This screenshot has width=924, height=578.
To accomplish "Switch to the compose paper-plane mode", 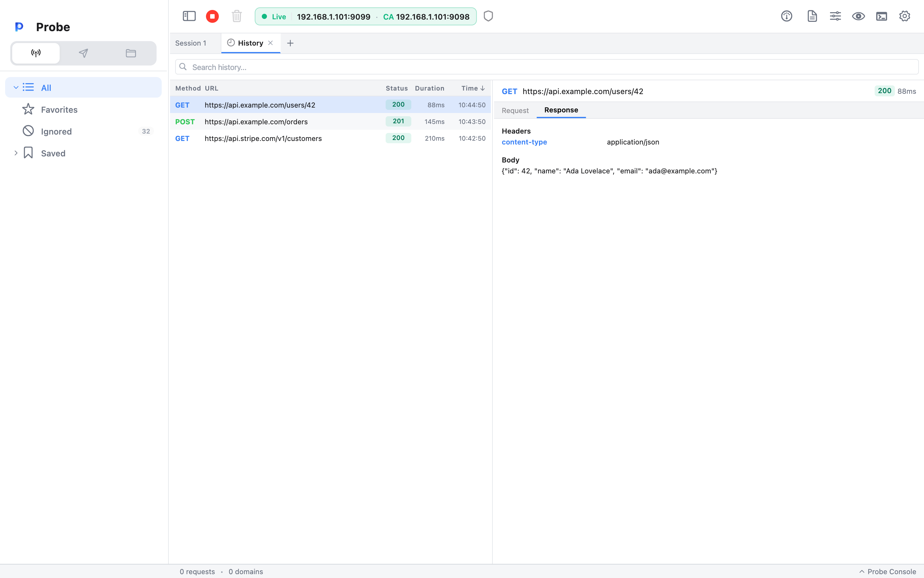I will pos(83,53).
